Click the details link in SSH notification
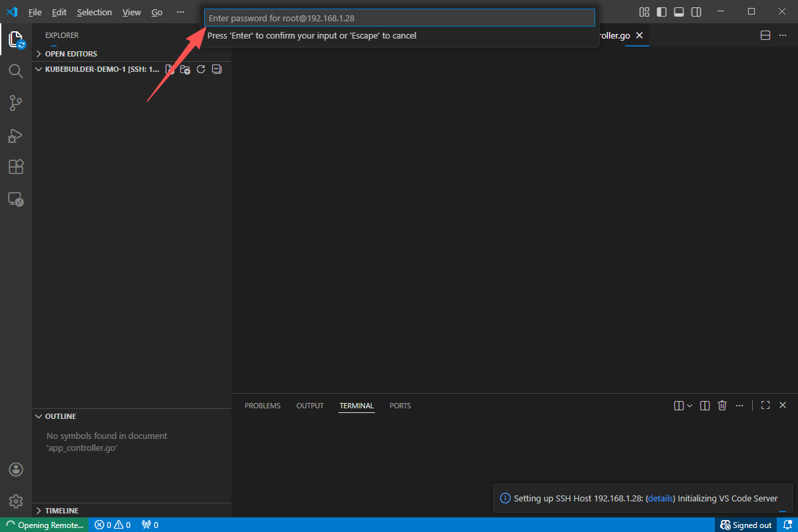This screenshot has width=798, height=532. pyautogui.click(x=660, y=498)
